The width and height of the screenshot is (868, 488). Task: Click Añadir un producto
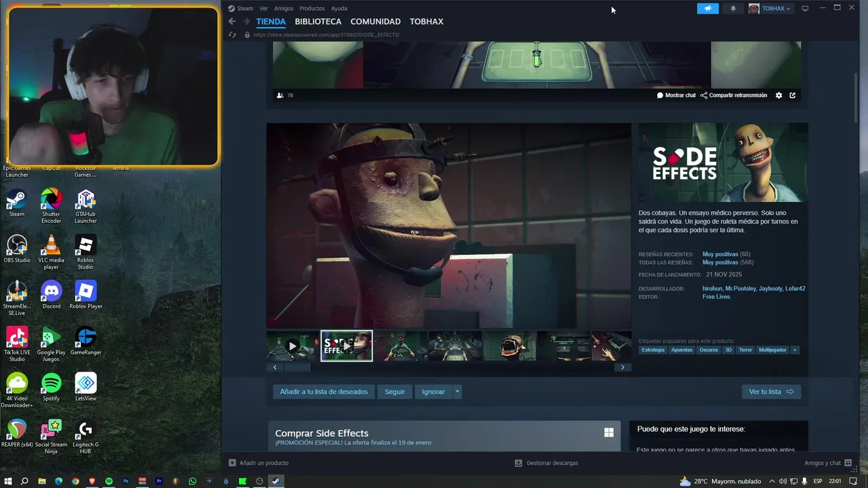258,463
